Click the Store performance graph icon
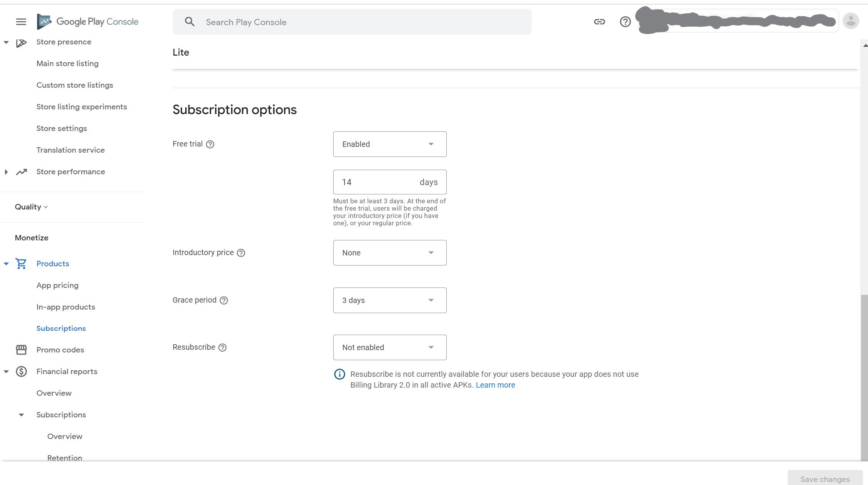Image resolution: width=868 pixels, height=485 pixels. point(21,172)
